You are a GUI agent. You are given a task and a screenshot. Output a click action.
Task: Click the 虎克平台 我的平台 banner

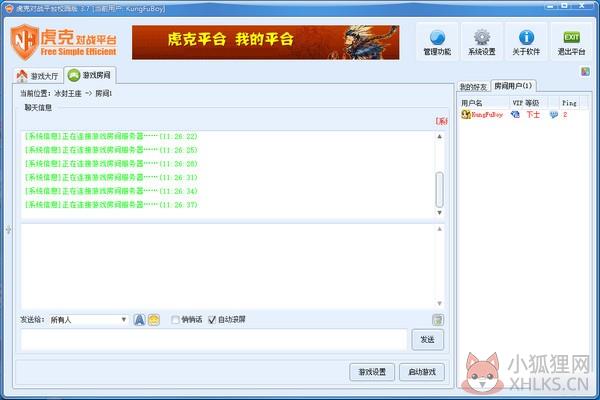266,42
